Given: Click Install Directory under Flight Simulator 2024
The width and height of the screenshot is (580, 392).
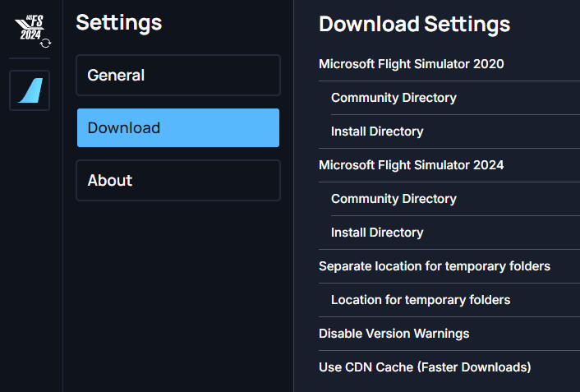Looking at the screenshot, I should coord(377,233).
